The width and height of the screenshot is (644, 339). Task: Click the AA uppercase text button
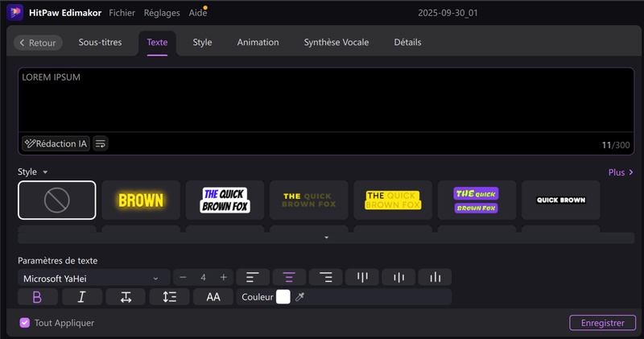coord(213,297)
